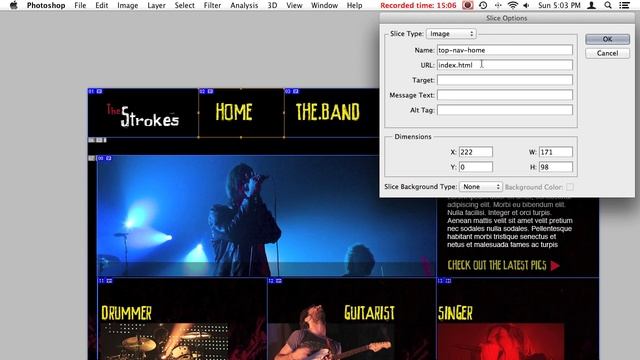The width and height of the screenshot is (640, 360).
Task: Click the Message Text field
Action: 504,95
